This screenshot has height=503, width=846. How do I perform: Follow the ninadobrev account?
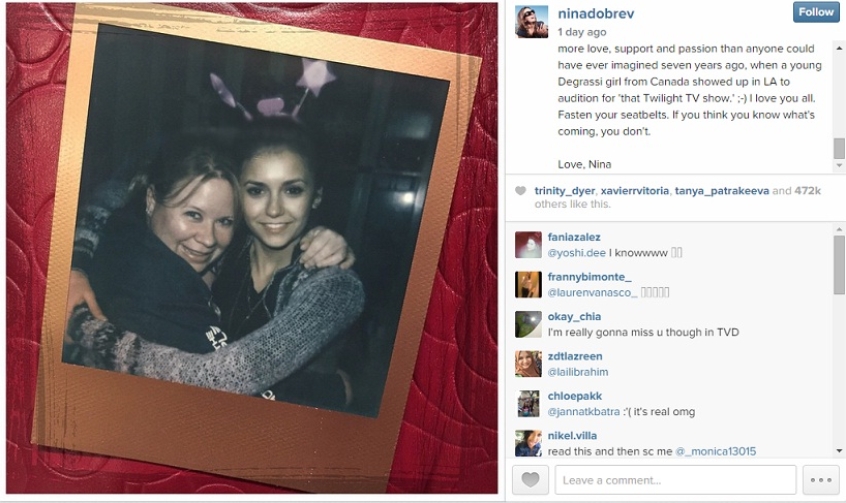tap(816, 12)
